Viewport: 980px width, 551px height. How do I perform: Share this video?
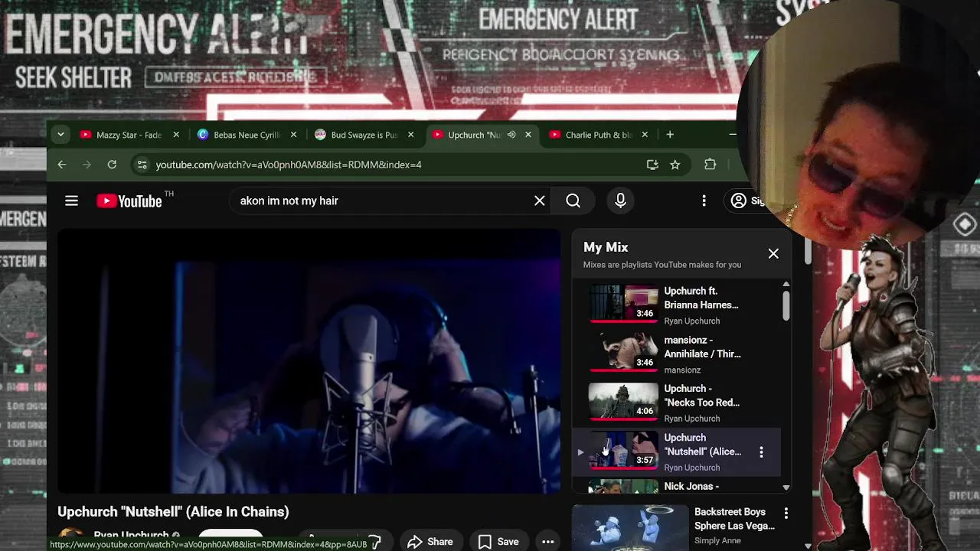coord(430,542)
